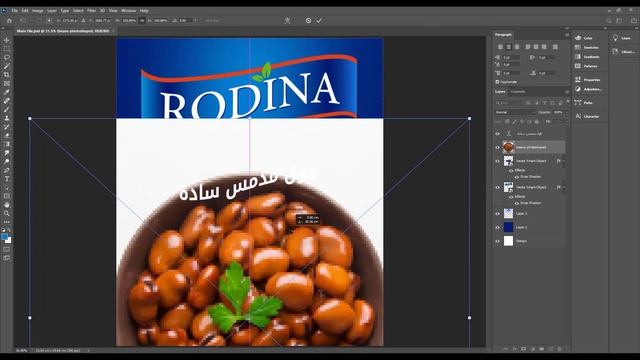Open the layer Opacity dropdown arrow
Screen dimensions: 640x360
coord(566,112)
